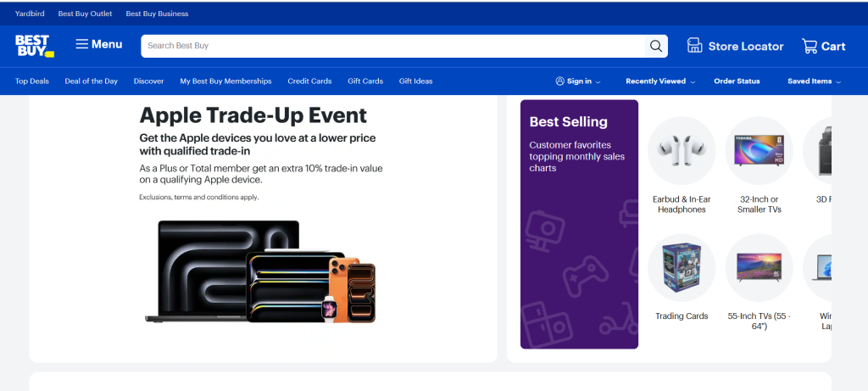Select the Trading Cards box image
Image resolution: width=868 pixels, height=391 pixels.
(x=682, y=267)
